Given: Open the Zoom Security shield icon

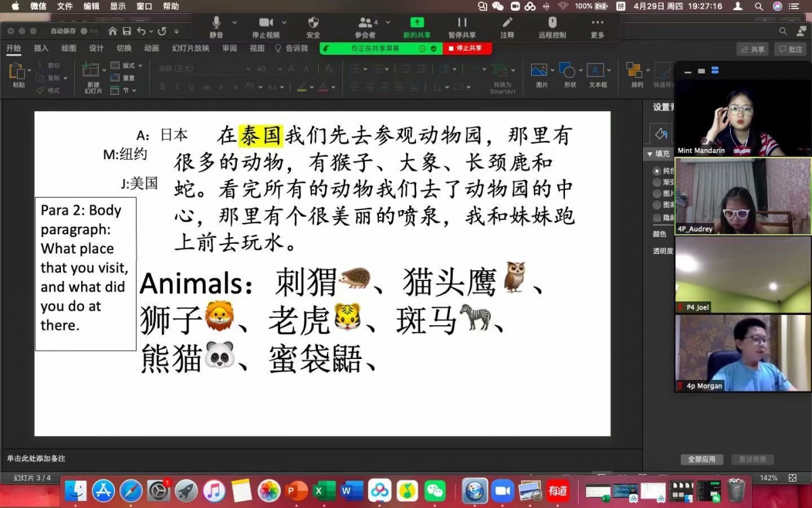Looking at the screenshot, I should [313, 23].
